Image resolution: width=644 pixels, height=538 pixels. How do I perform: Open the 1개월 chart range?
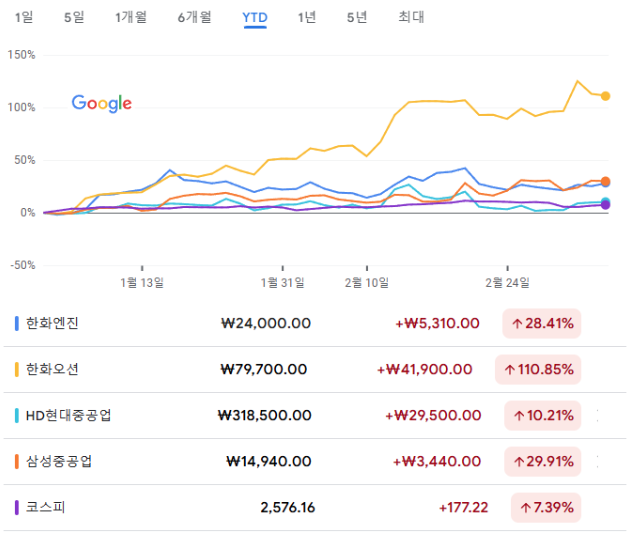click(x=131, y=17)
